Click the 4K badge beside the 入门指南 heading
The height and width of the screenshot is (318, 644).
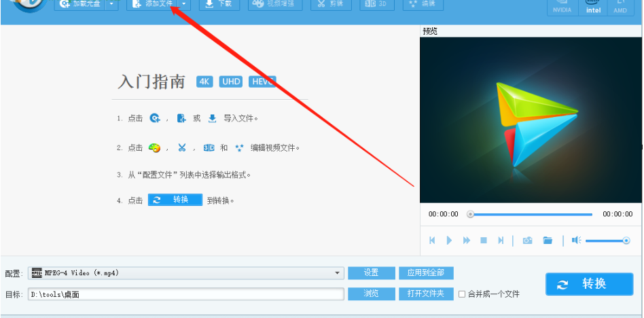204,82
